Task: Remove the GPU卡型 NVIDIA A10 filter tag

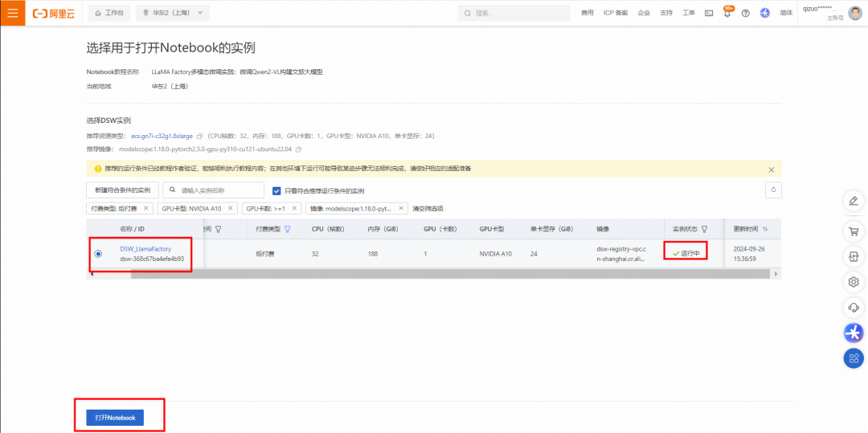Action: tap(230, 208)
